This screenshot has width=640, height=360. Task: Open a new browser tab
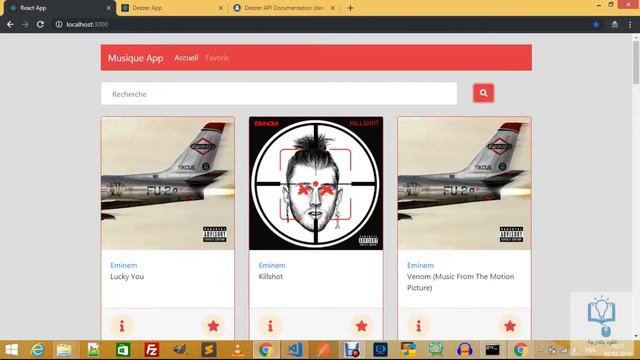click(x=350, y=8)
